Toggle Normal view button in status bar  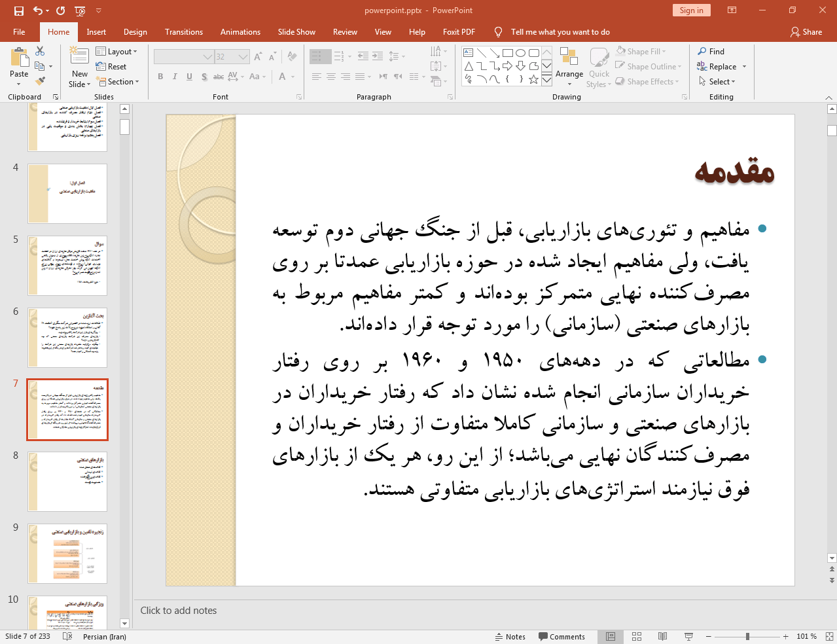(611, 636)
